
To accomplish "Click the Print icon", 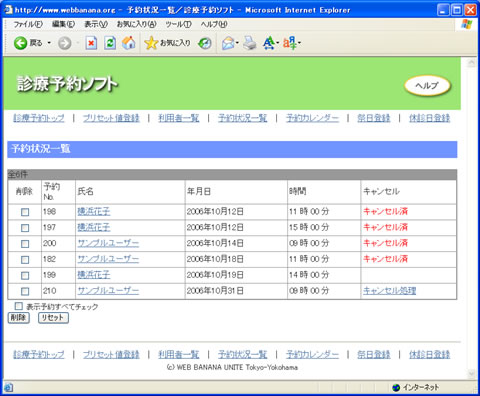I will (250, 43).
